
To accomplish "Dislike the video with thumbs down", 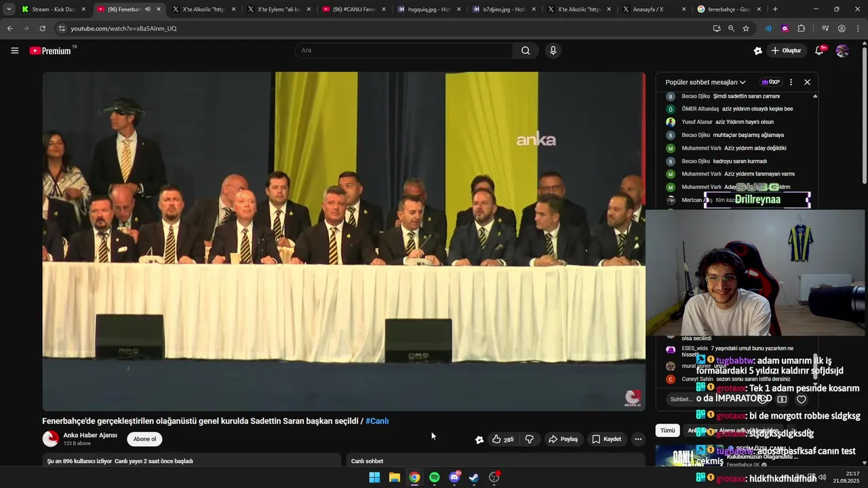I will [x=530, y=439].
